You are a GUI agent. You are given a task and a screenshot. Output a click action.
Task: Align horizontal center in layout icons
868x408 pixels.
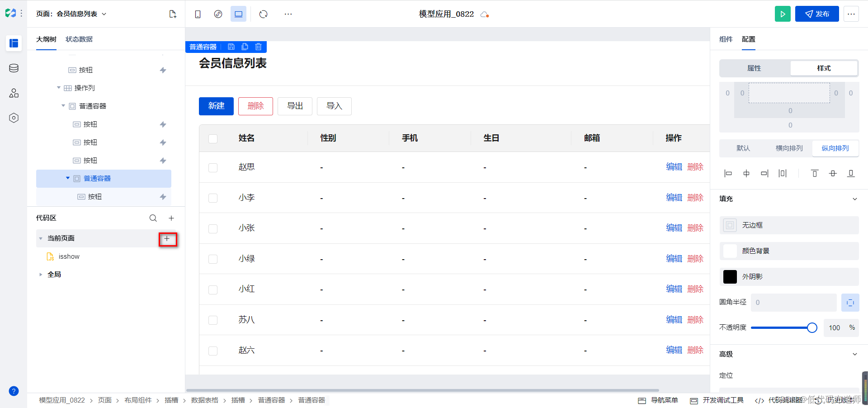[x=746, y=173]
